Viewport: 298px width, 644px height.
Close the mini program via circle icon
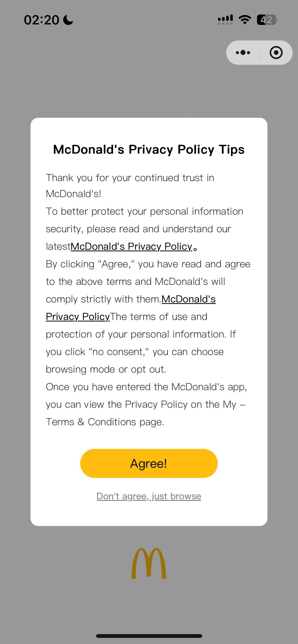[x=276, y=53]
